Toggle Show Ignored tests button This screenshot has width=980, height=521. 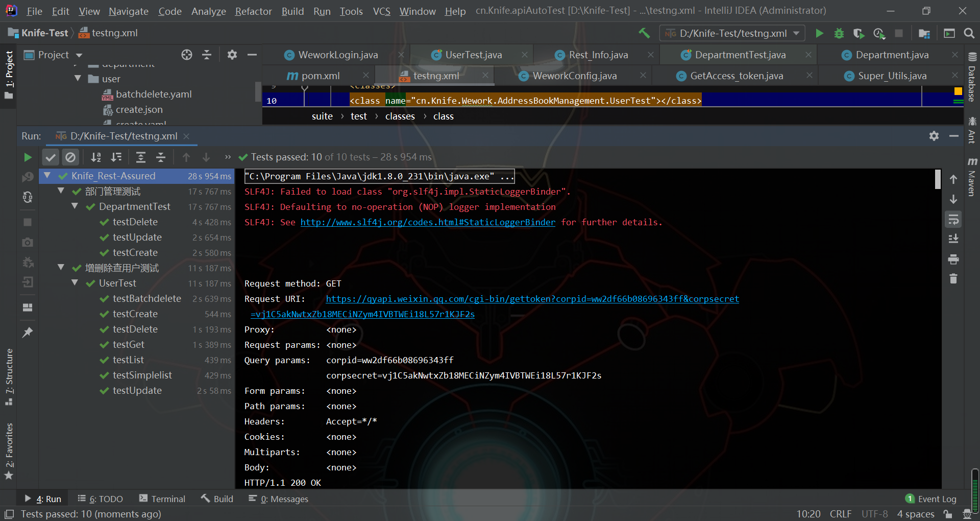pyautogui.click(x=70, y=157)
